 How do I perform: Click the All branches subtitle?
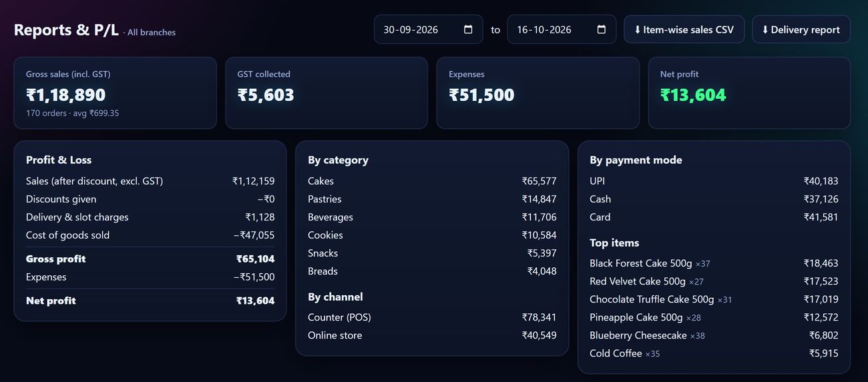[152, 33]
